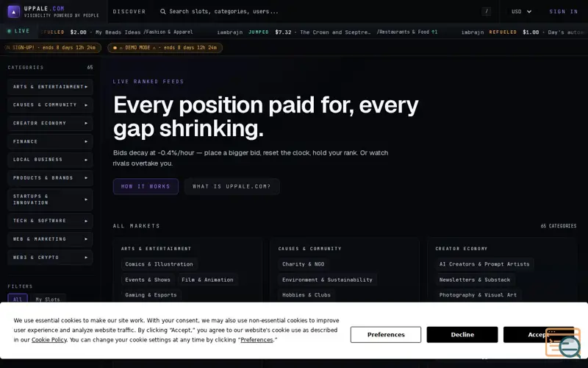
Task: Click Causes & Community card heading
Action: [x=309, y=249]
